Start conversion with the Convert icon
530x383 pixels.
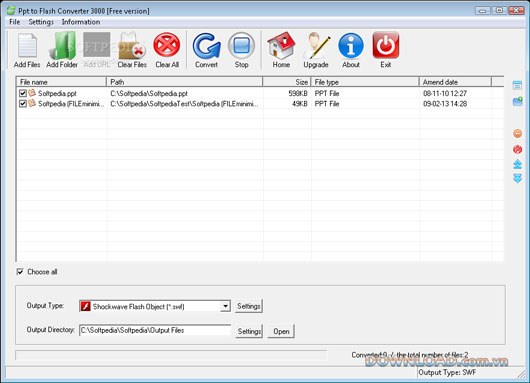(x=207, y=50)
